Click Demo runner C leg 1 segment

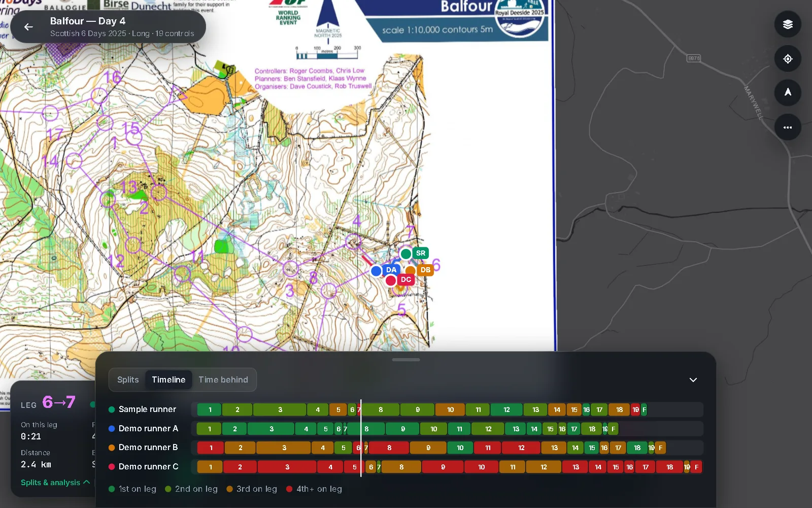pos(211,467)
